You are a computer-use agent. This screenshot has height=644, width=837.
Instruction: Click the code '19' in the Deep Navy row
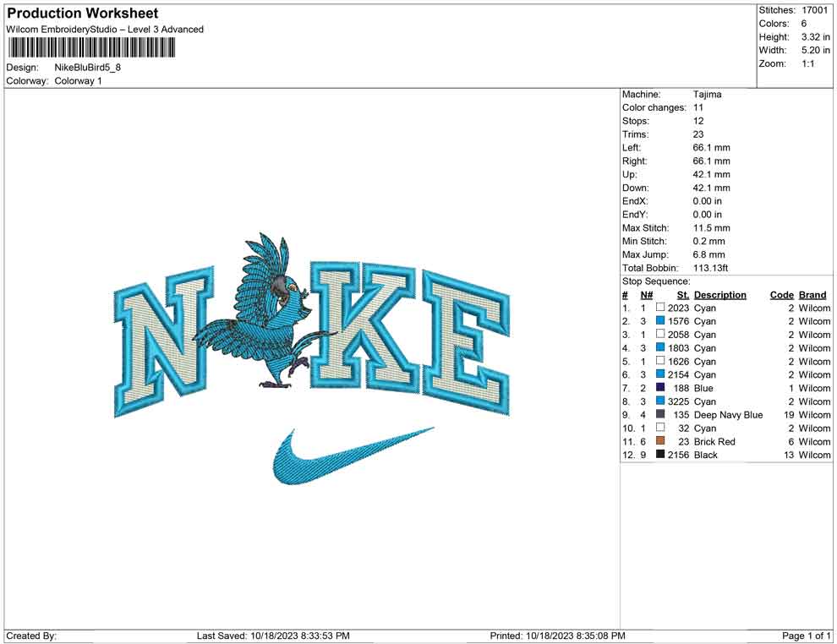[x=789, y=415]
